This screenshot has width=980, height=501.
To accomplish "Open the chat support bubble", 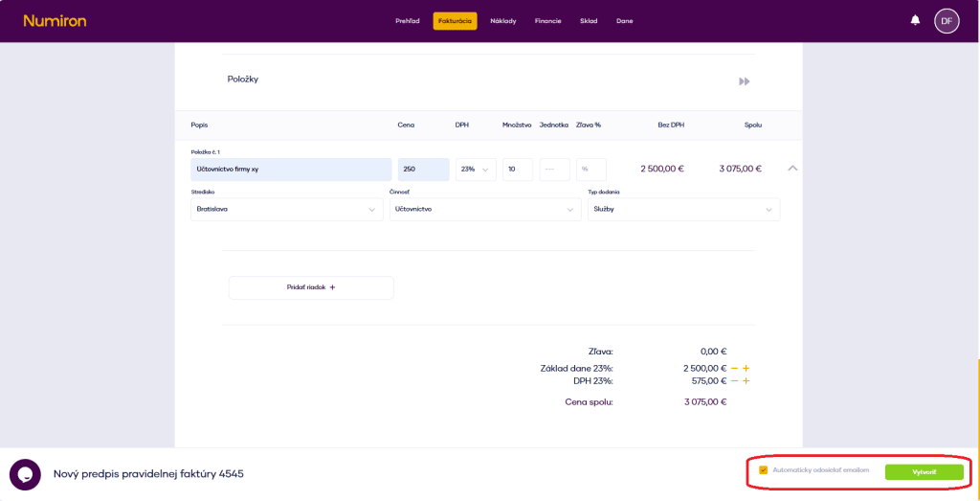I will [25, 474].
